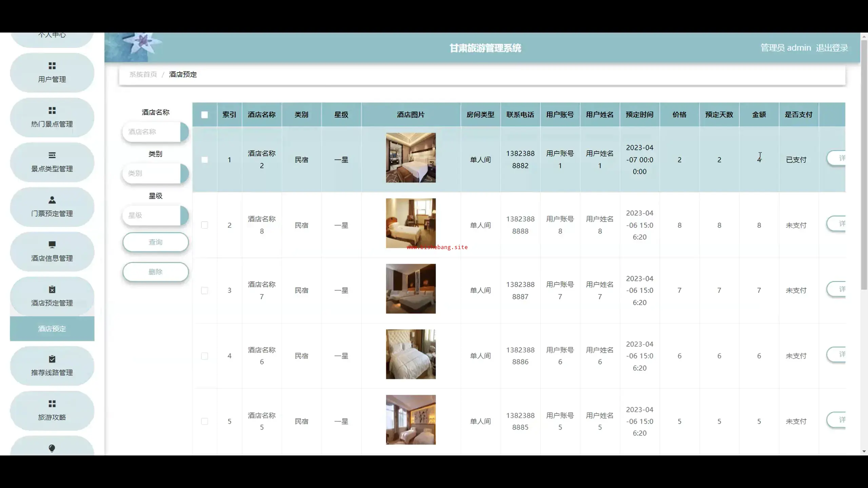The image size is (868, 488).
Task: Click the 景点类型管理 list icon
Action: pyautogui.click(x=52, y=155)
